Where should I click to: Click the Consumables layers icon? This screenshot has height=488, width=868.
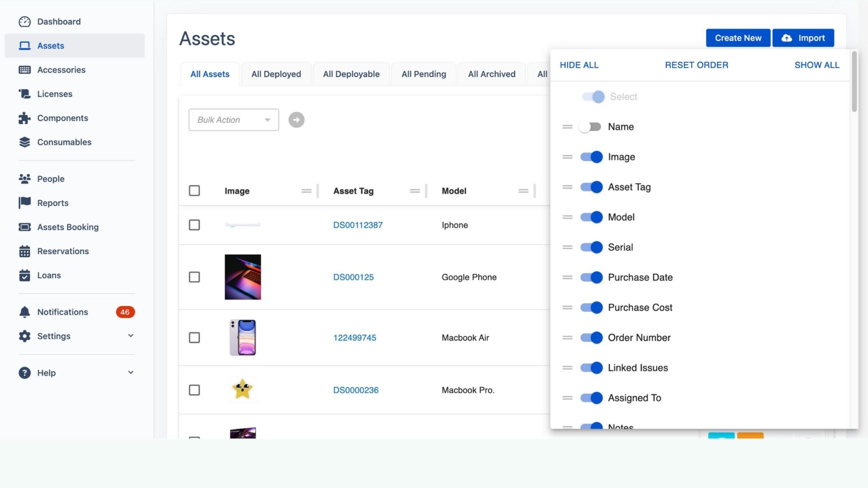coord(24,142)
